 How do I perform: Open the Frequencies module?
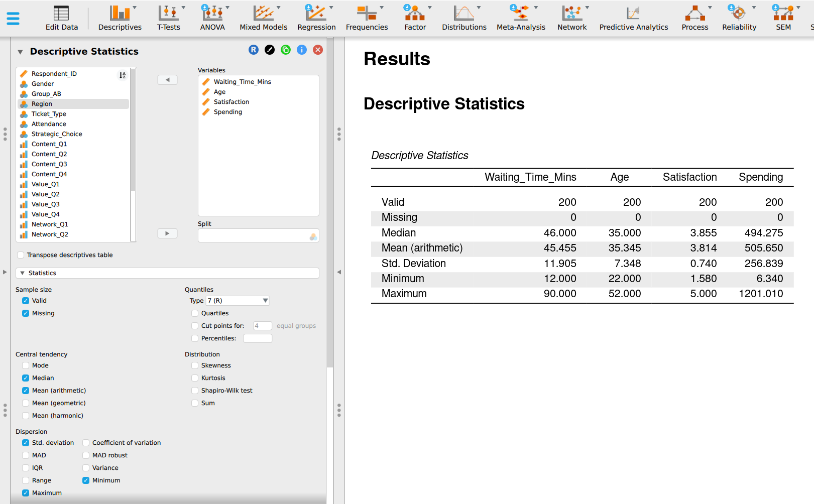(x=367, y=18)
